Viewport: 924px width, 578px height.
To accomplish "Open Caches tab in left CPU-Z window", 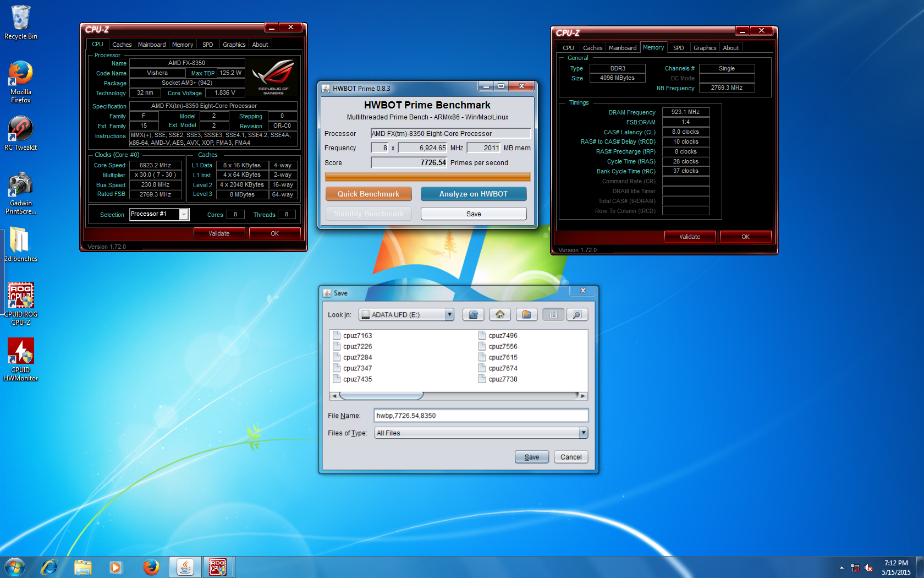I will 122,45.
